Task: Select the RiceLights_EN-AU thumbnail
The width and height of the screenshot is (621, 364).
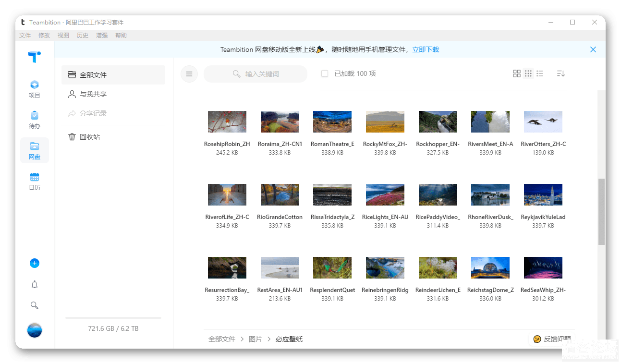Action: click(x=385, y=194)
